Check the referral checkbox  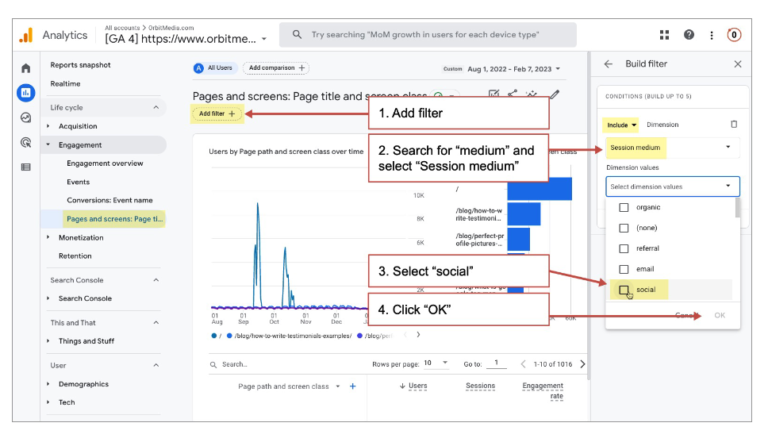tap(624, 248)
